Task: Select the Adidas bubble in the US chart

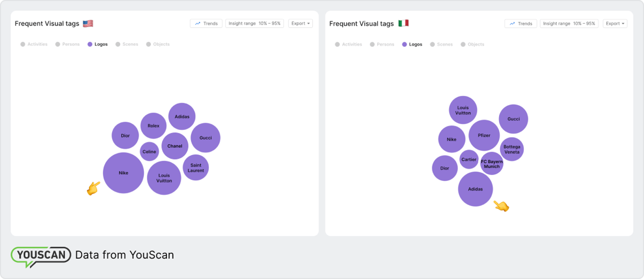Action: (x=182, y=116)
